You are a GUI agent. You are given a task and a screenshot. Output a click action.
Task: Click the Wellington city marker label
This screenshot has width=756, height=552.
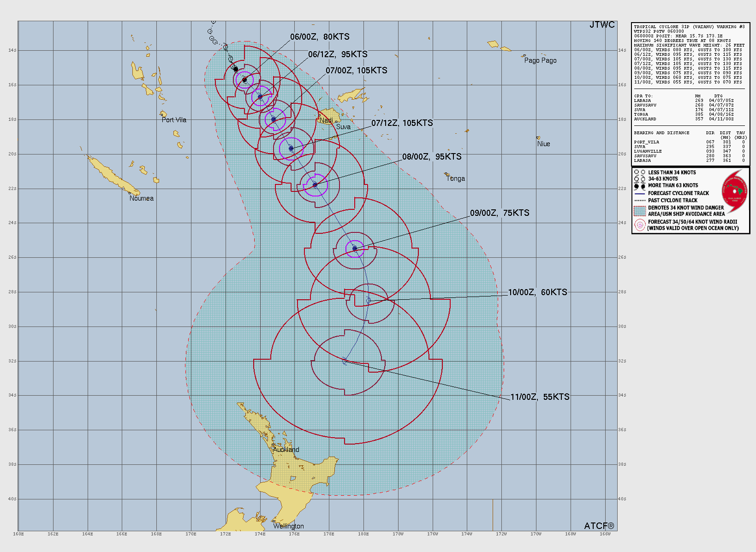coord(288,526)
